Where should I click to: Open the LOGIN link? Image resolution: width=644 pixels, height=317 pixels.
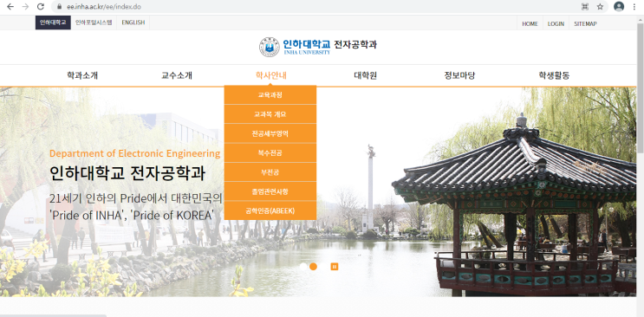click(x=556, y=23)
